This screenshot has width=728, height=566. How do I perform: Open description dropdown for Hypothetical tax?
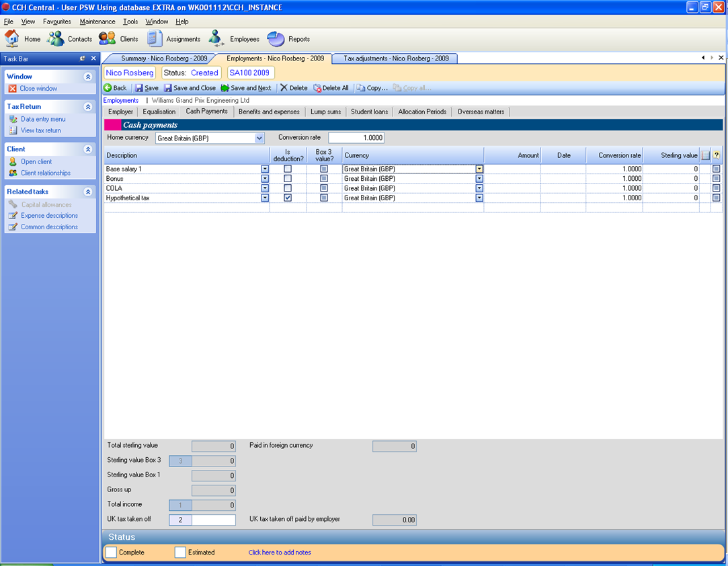tap(265, 198)
